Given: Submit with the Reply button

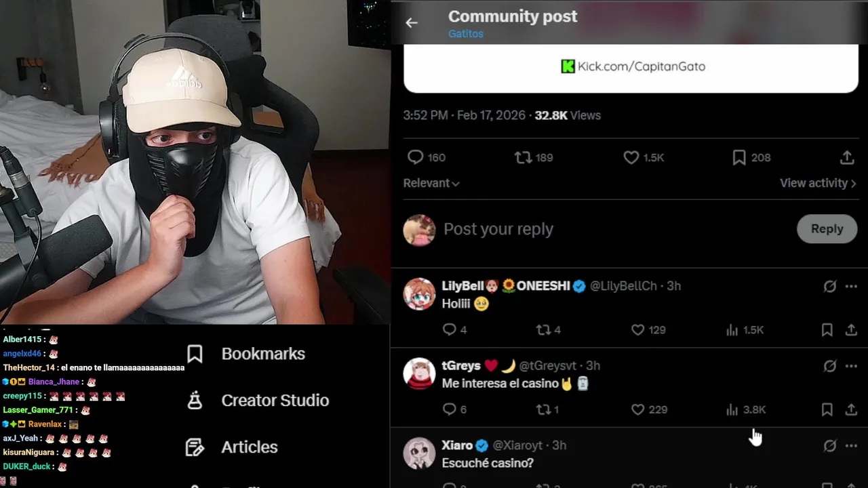Looking at the screenshot, I should pos(827,229).
